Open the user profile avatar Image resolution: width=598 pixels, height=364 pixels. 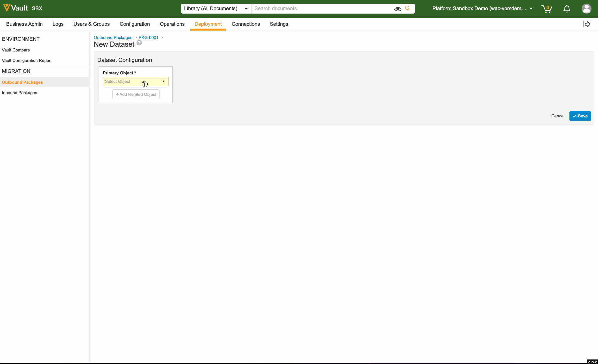click(586, 8)
